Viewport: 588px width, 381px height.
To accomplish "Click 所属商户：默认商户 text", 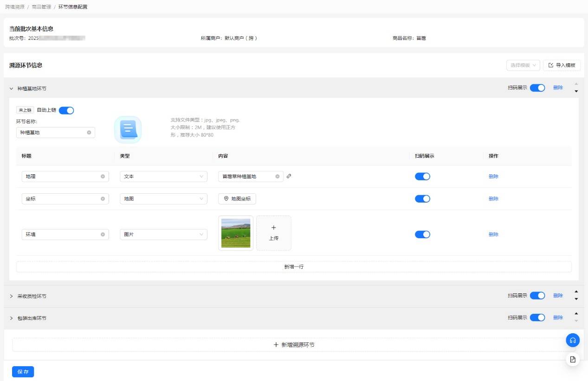I will [x=229, y=38].
